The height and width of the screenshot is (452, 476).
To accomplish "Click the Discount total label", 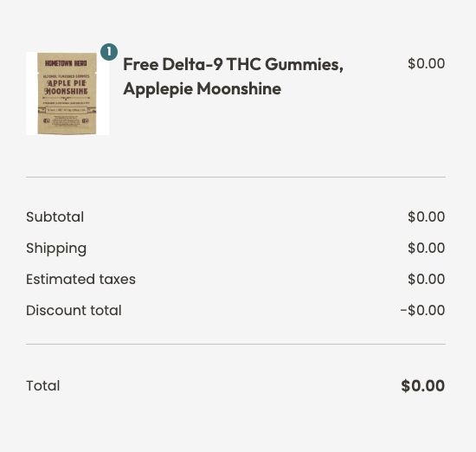I will click(x=74, y=311).
